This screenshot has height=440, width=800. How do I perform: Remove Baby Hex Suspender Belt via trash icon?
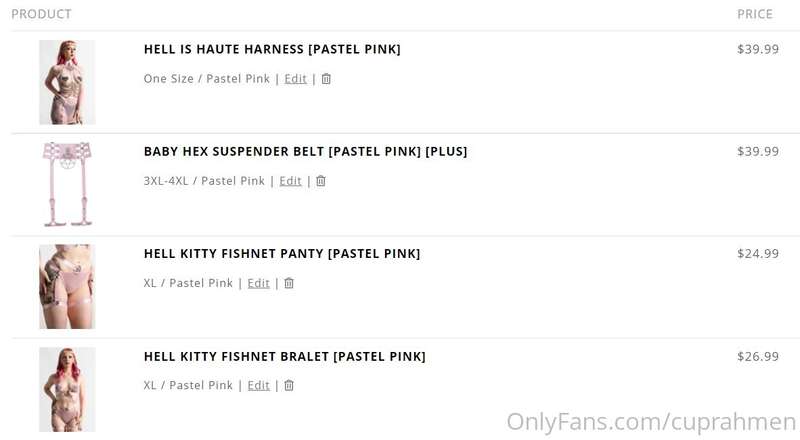(321, 181)
